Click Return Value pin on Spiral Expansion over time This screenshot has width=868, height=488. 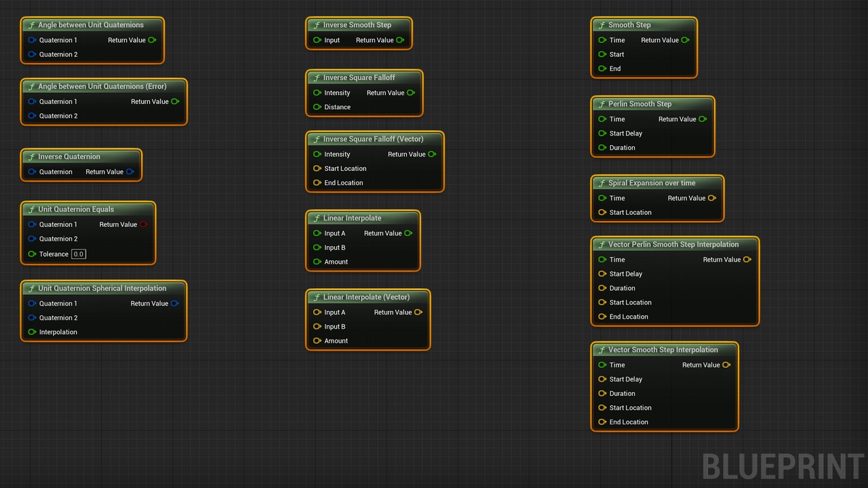711,199
